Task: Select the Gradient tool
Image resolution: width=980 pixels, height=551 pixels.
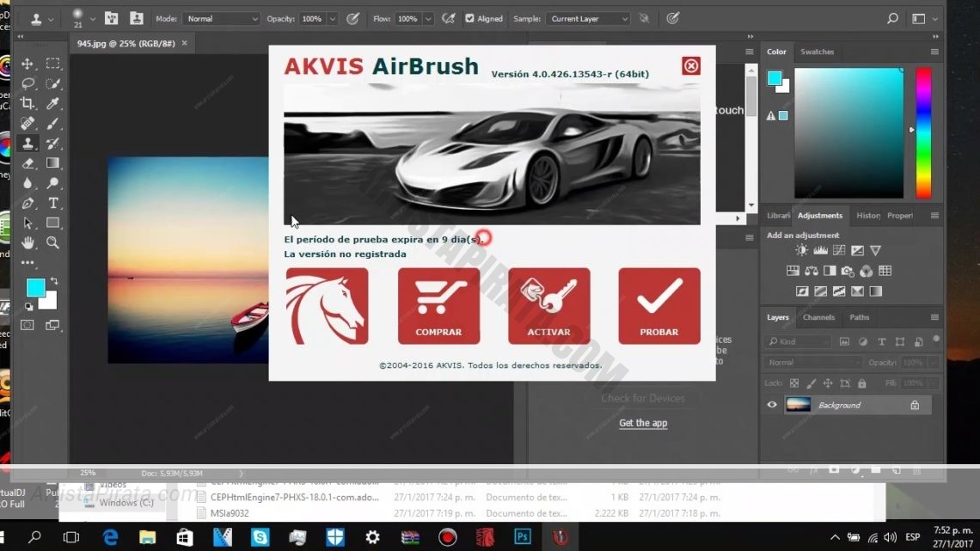Action: click(x=53, y=163)
